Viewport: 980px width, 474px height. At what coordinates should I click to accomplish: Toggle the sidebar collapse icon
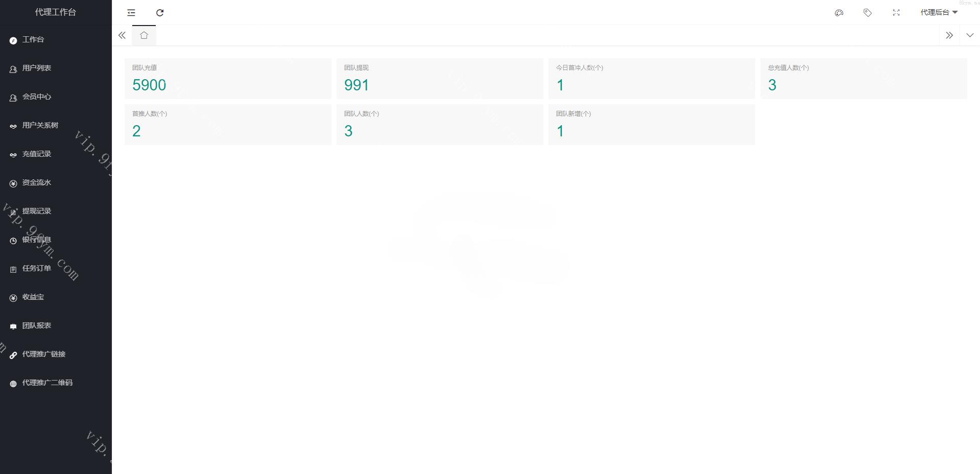click(x=131, y=13)
